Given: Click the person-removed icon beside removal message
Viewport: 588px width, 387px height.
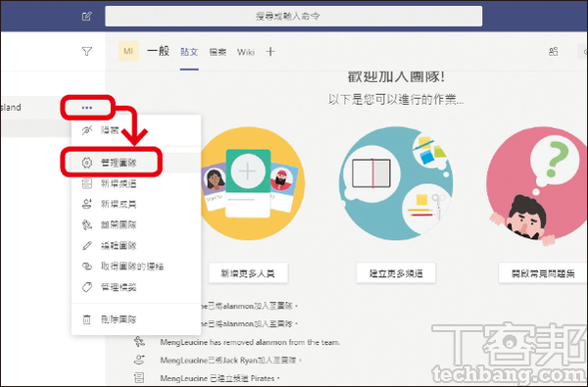Looking at the screenshot, I should click(139, 342).
